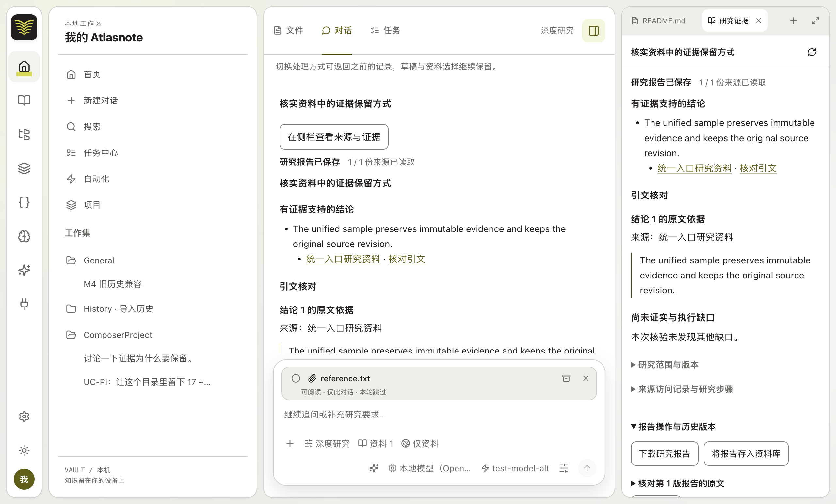Send message with arrow button

(x=587, y=468)
